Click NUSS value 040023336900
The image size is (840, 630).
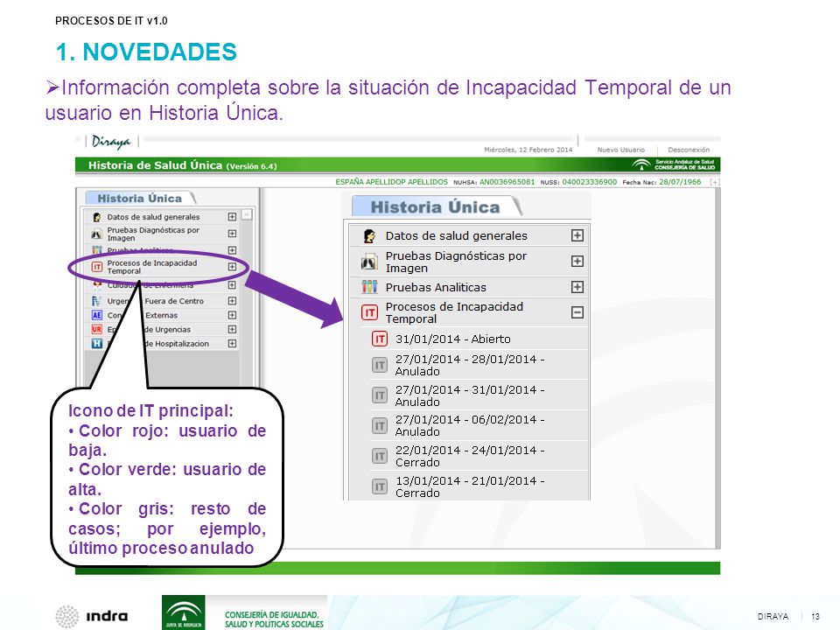coord(589,182)
